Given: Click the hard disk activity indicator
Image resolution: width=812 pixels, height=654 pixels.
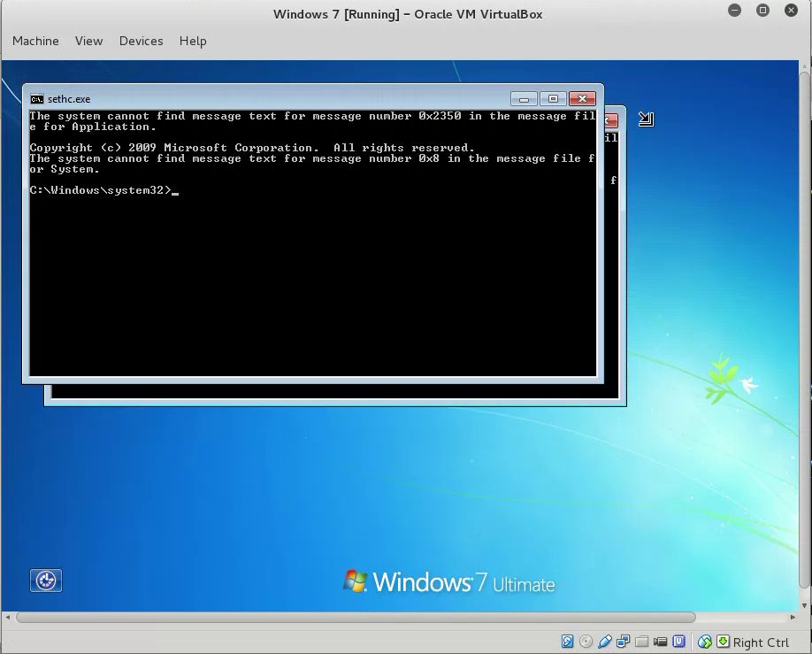Looking at the screenshot, I should [567, 642].
